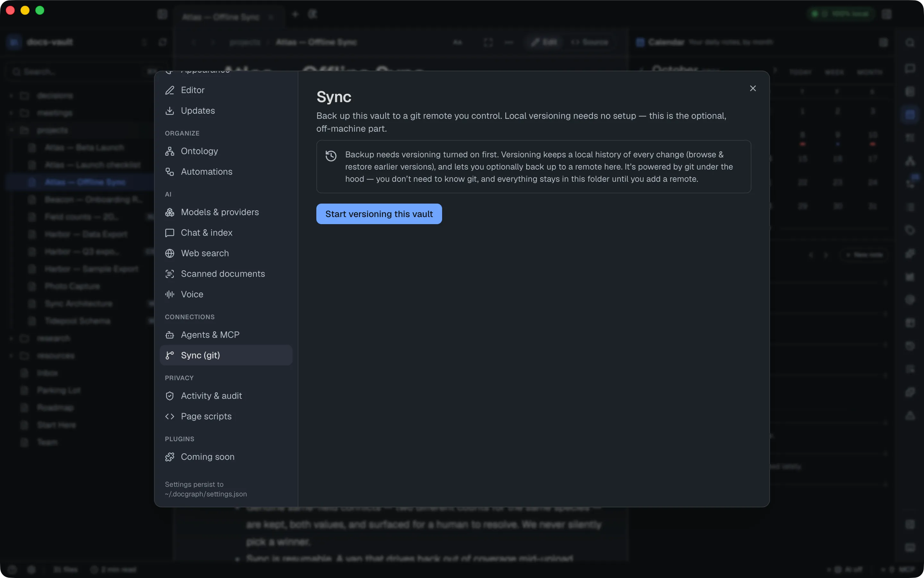Screen dimensions: 924x578
Task: Click the docs-vault name in sidebar header
Action: pyautogui.click(x=50, y=42)
